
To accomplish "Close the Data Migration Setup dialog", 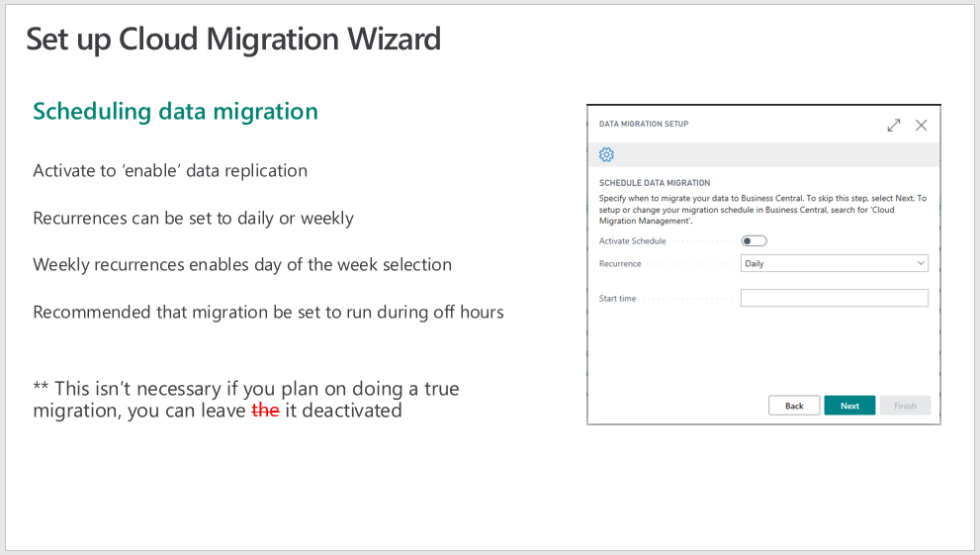I will (922, 125).
